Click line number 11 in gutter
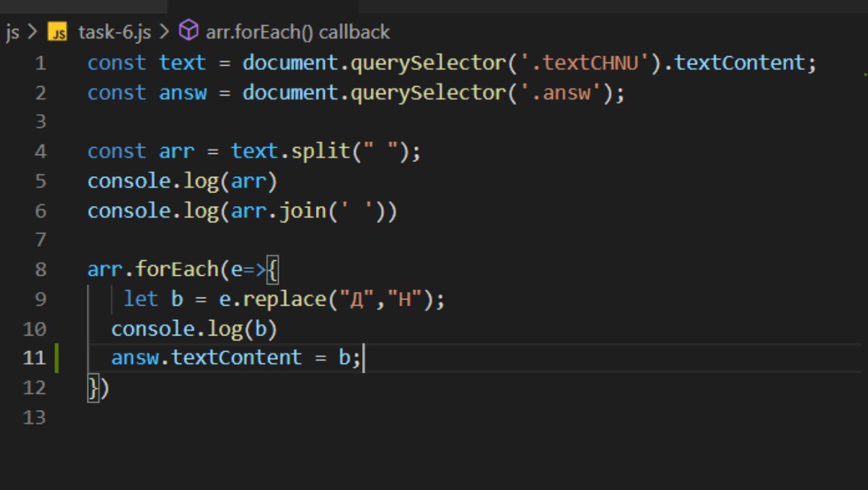This screenshot has width=868, height=490. point(35,358)
